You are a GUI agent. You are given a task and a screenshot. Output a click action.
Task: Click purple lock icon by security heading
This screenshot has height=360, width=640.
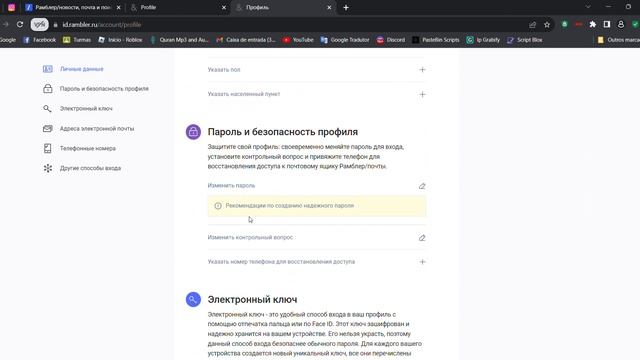click(193, 132)
